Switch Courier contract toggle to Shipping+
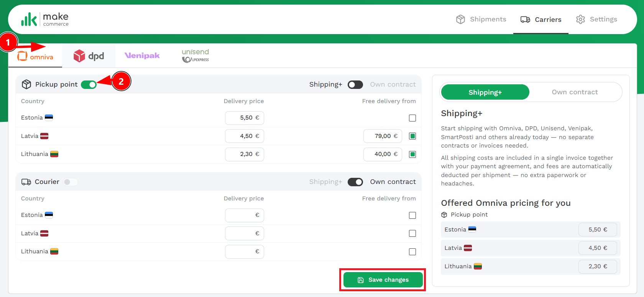Viewport: 644px width, 297px height. (x=355, y=182)
